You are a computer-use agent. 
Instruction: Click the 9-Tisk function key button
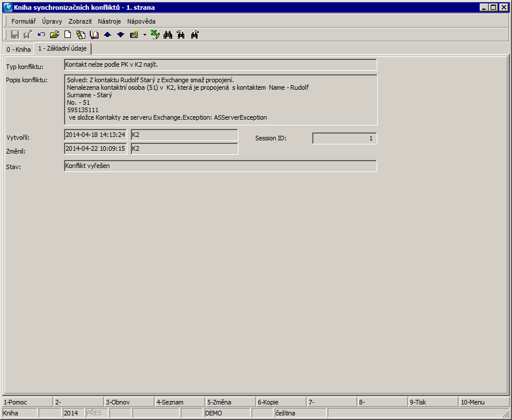point(434,402)
